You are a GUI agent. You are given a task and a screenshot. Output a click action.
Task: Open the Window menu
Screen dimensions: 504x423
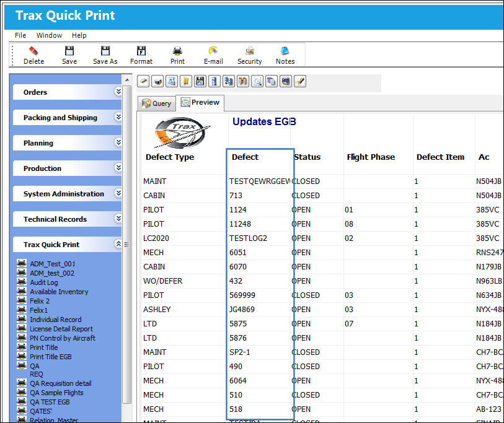[x=49, y=35]
